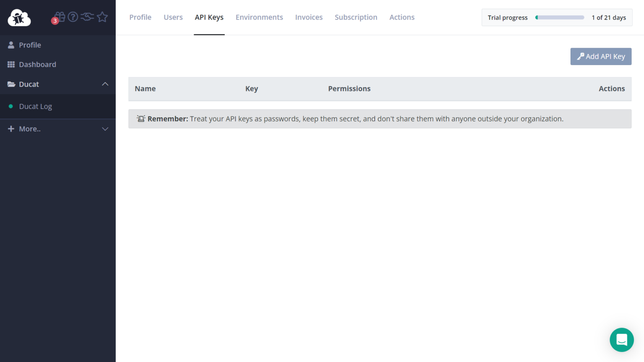Open the chat widget bubble
Viewport: 644px width, 362px height.
coord(622,340)
